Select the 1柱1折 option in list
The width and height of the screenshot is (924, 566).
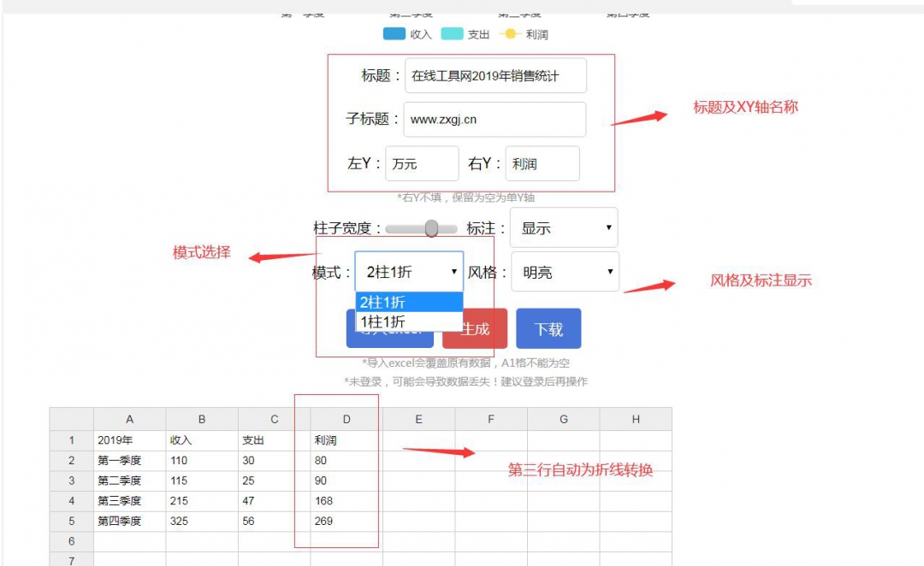[409, 321]
